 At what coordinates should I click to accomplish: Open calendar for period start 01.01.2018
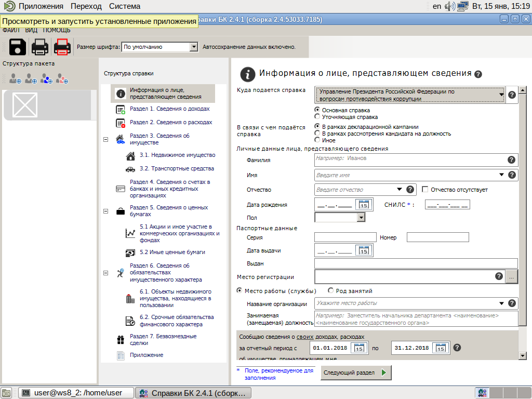pos(359,348)
